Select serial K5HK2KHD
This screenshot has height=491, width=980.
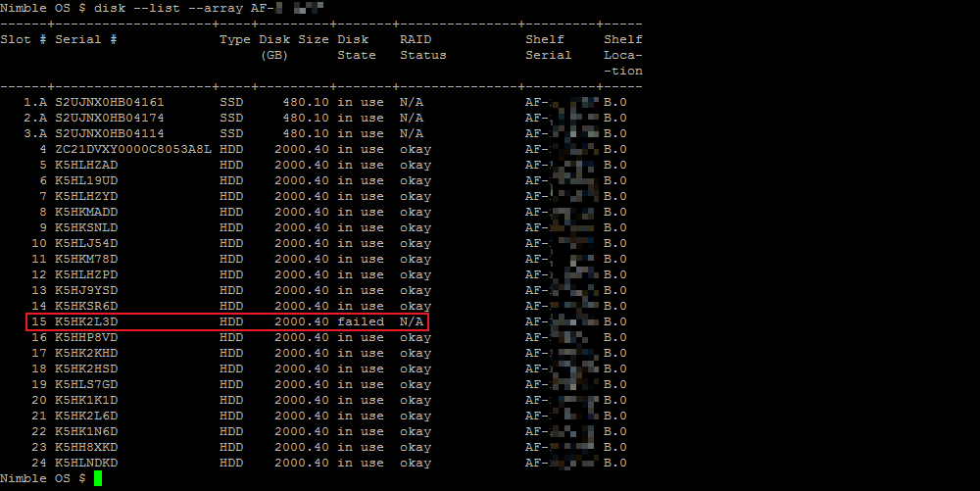pyautogui.click(x=86, y=353)
